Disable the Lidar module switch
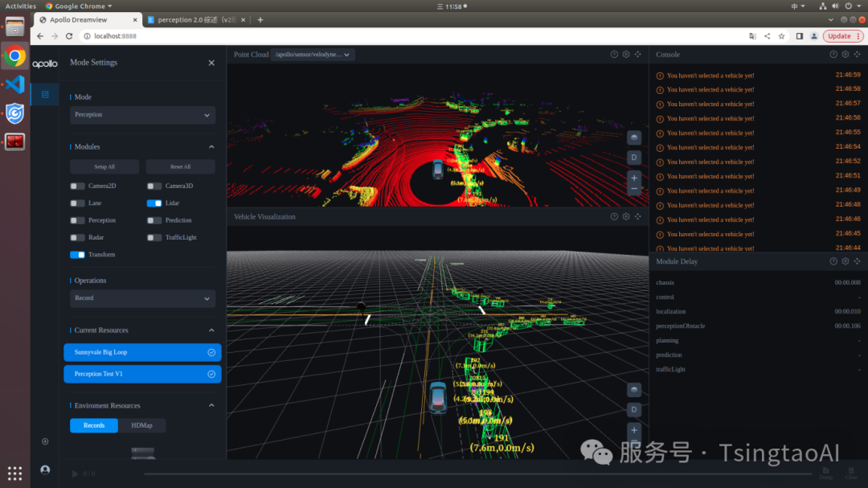This screenshot has height=488, width=868. pos(154,203)
